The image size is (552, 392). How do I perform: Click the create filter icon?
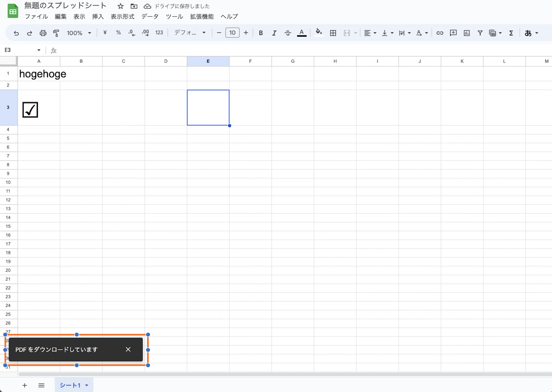click(x=480, y=33)
